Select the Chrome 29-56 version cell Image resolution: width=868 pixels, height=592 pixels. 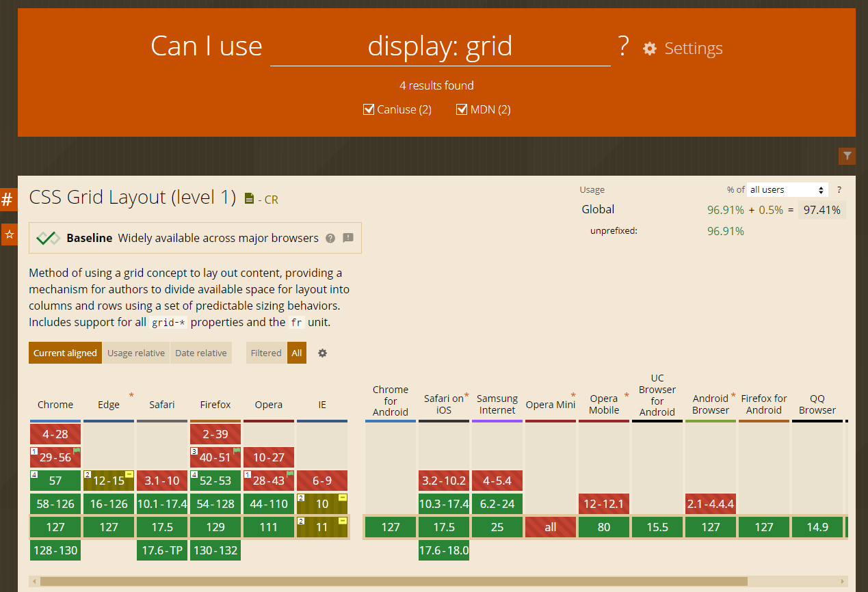tap(55, 457)
